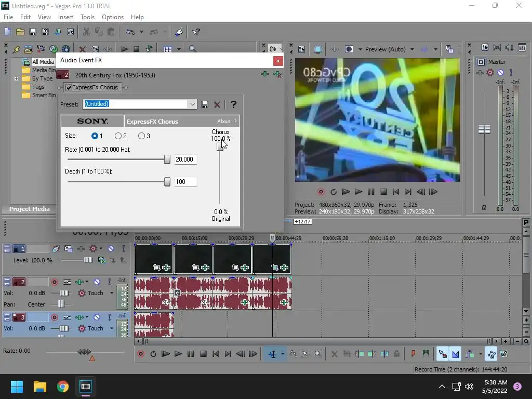Image resolution: width=532 pixels, height=399 pixels.
Task: Pause playback in preview transport
Action: coord(371,192)
